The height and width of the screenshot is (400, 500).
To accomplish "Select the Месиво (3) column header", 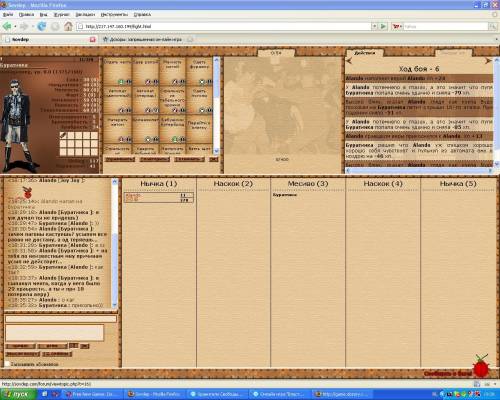I will (x=308, y=184).
